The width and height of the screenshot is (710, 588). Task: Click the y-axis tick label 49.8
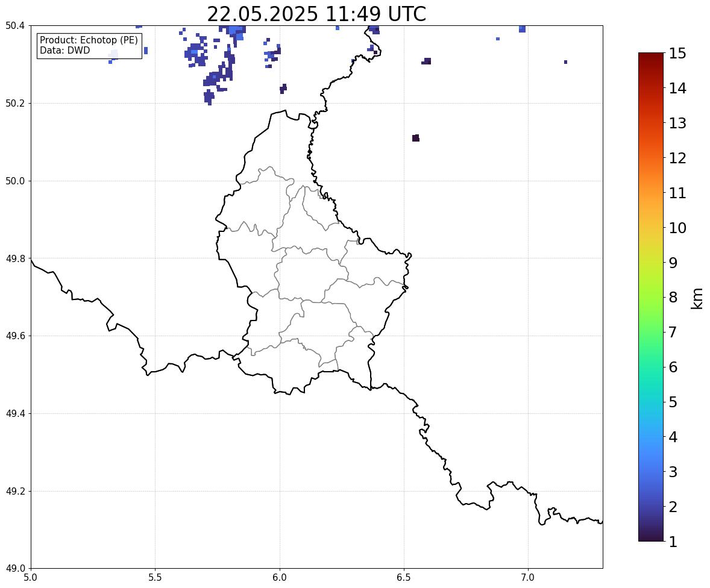(x=15, y=258)
